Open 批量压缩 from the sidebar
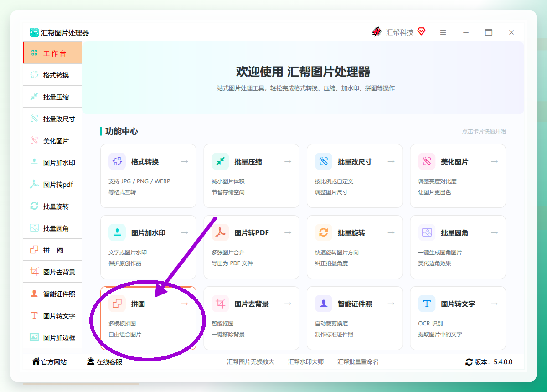 pyautogui.click(x=52, y=97)
